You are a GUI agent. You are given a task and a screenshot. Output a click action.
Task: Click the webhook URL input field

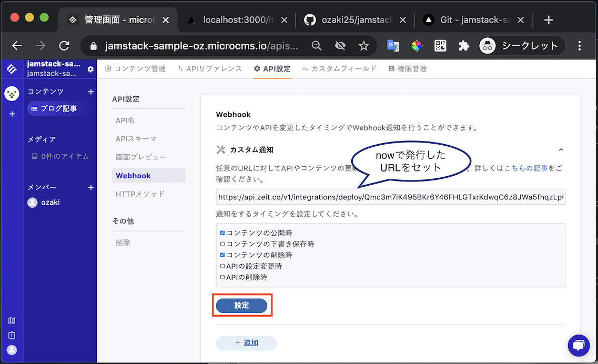[391, 197]
